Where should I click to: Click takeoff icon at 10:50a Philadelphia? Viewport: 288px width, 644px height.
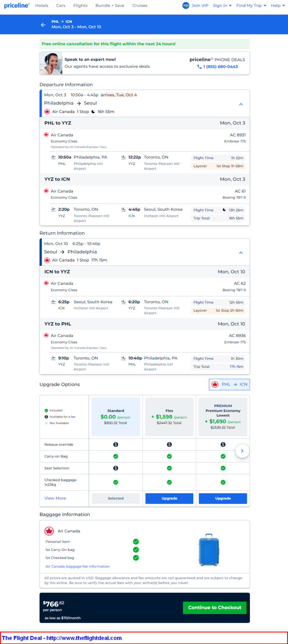(x=53, y=157)
